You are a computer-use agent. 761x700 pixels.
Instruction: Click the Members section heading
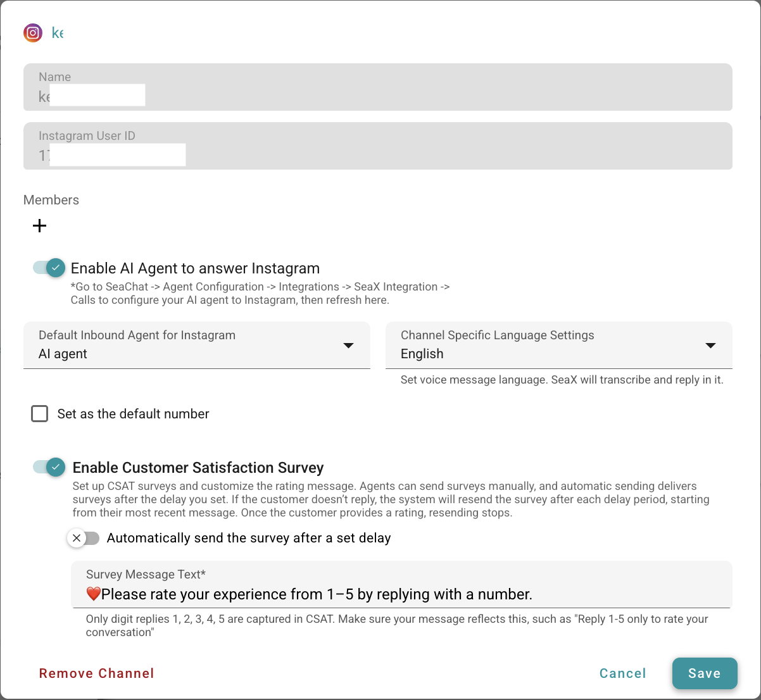coord(51,200)
